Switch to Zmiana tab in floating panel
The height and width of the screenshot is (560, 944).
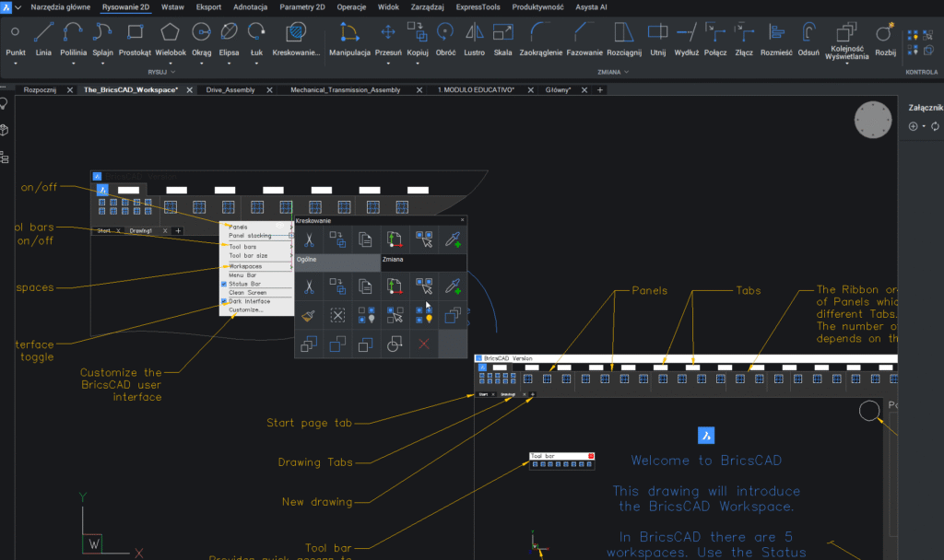click(x=394, y=262)
